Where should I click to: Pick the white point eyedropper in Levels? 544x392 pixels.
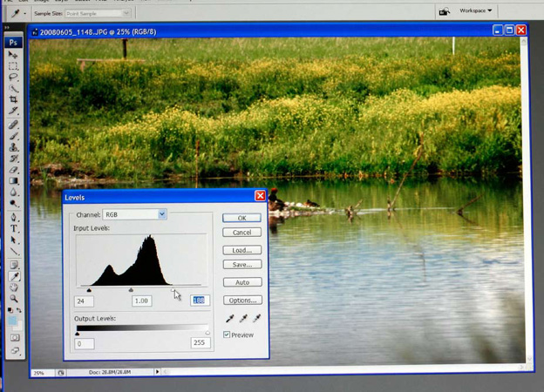click(256, 319)
